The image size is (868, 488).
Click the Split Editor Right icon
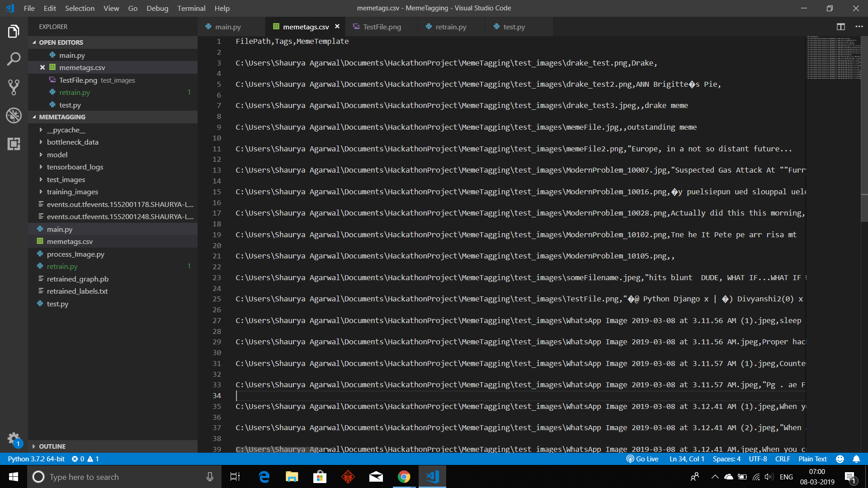pos(841,27)
